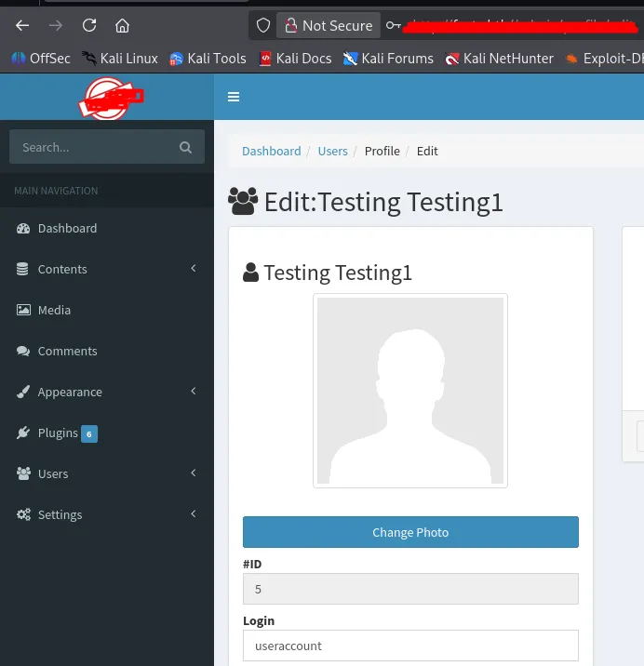Expand the Settings chevron
The image size is (644, 666).
[x=194, y=513]
